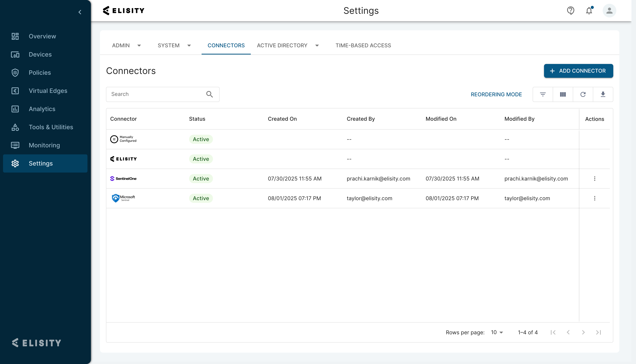Click Active status of SentinelOne row
Viewport: 636px width, 364px height.
pyautogui.click(x=201, y=179)
